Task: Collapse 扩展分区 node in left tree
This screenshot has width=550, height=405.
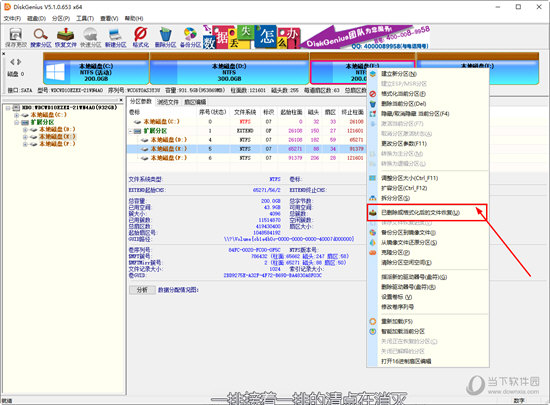Action: click(16, 122)
